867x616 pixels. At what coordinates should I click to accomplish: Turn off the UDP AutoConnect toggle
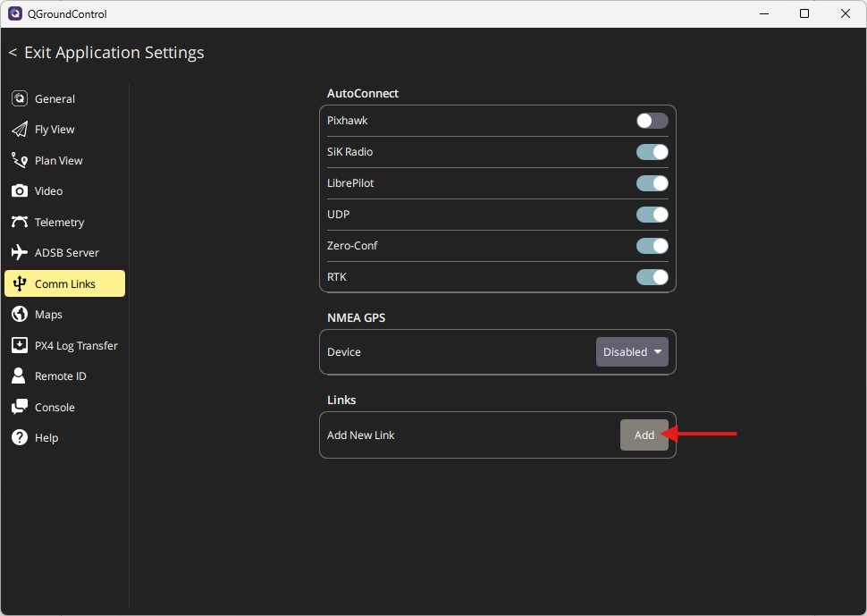tap(652, 215)
